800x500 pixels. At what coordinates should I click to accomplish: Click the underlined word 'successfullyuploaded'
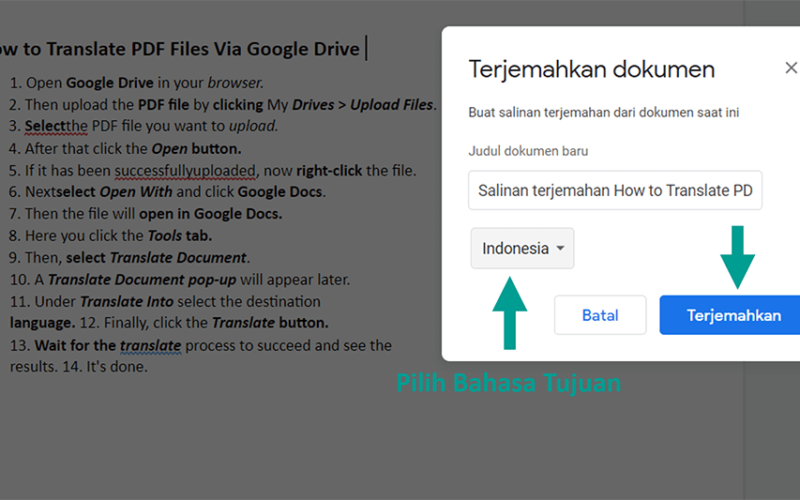pyautogui.click(x=185, y=170)
